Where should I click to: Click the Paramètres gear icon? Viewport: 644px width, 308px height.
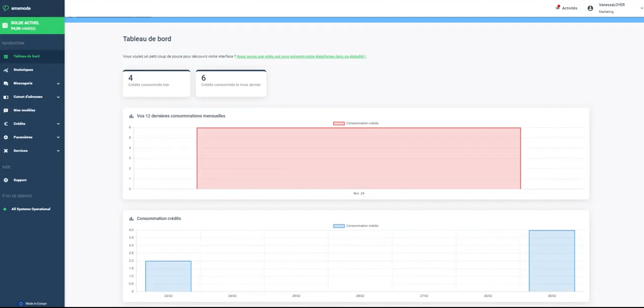[x=6, y=137]
